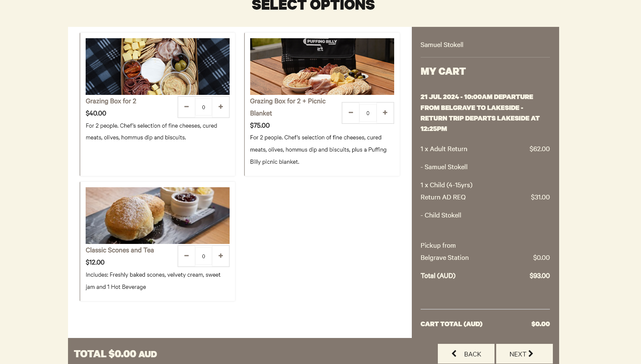Click the right chevron icon on NEXT
Image resolution: width=641 pixels, height=364 pixels.
click(x=531, y=354)
